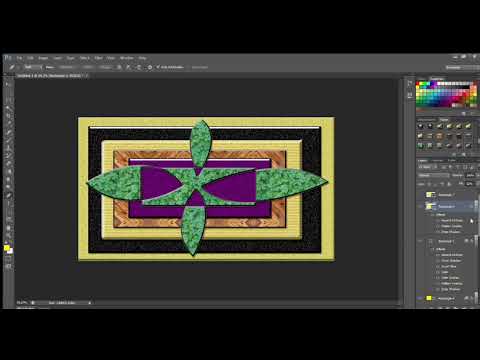Image resolution: width=480 pixels, height=360 pixels.
Task: Expand effects of Rectangle 4 layer
Action: coord(472,298)
